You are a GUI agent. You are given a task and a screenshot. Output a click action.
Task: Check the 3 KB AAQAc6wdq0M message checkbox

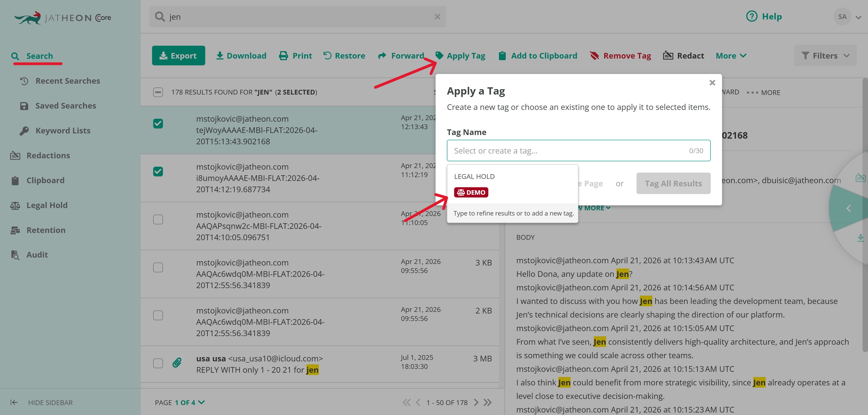pyautogui.click(x=158, y=268)
